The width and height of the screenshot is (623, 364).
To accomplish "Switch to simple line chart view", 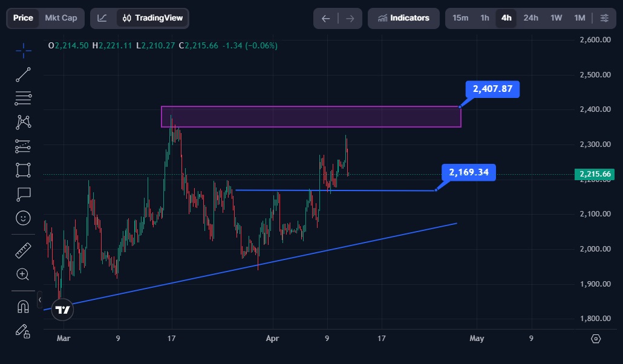I will pos(102,18).
